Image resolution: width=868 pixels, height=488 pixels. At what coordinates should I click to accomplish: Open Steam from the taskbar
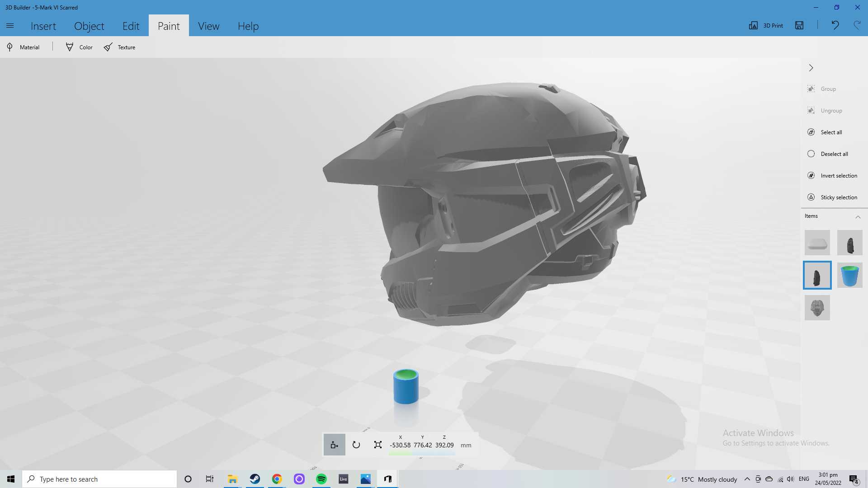[x=255, y=479]
